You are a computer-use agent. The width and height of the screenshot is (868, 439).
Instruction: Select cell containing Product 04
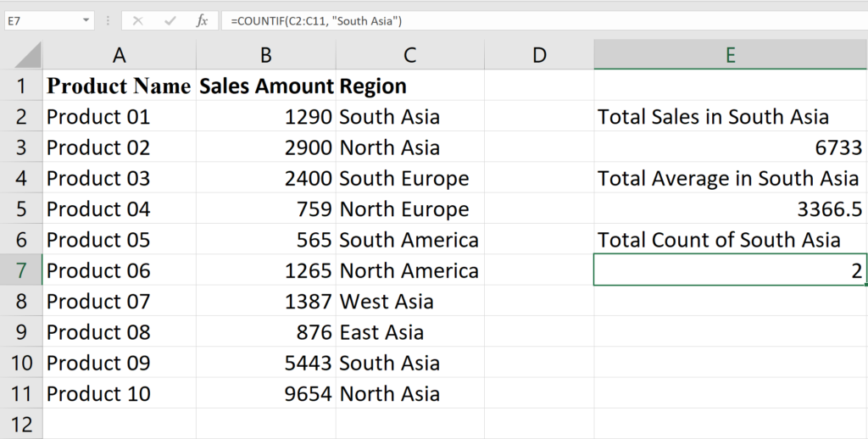(119, 208)
